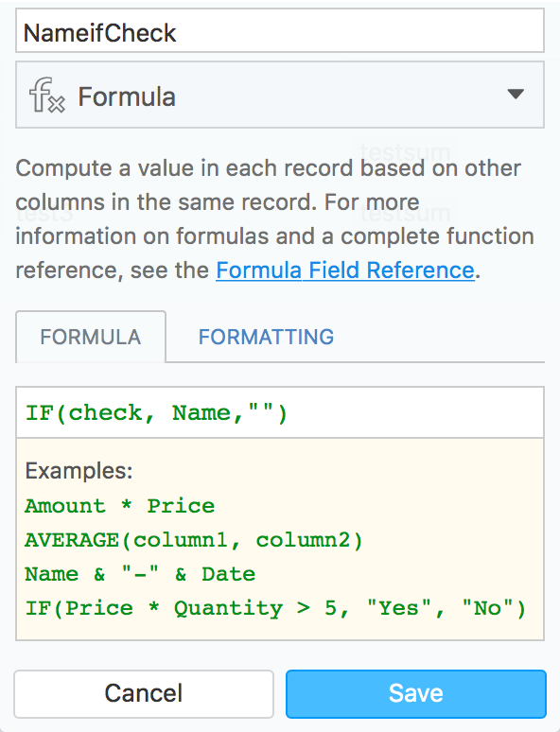Open the Formula Field Reference link
Screen dimensions: 560x732
point(345,270)
